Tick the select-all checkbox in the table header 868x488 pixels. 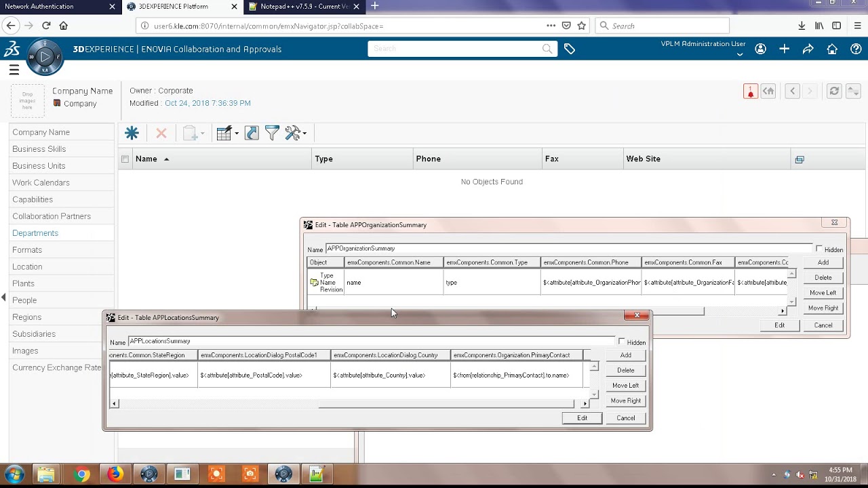click(125, 159)
